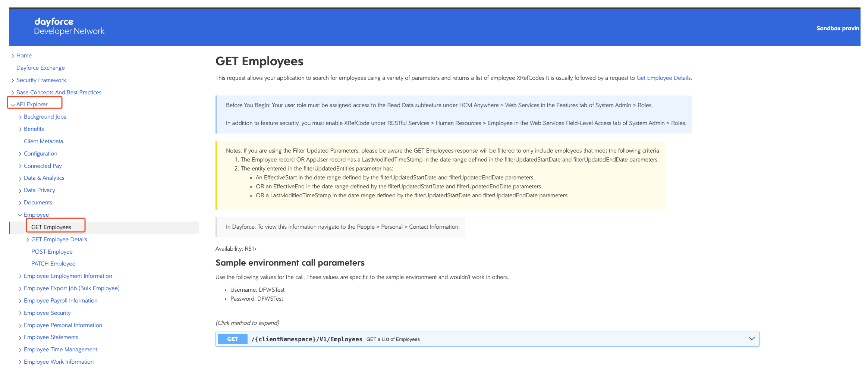Collapse the API Explorer chevron
868x376 pixels.
click(x=13, y=105)
